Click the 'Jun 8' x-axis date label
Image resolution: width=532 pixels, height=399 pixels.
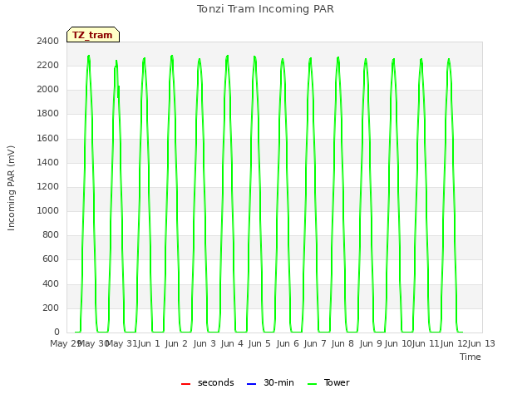[342, 343]
